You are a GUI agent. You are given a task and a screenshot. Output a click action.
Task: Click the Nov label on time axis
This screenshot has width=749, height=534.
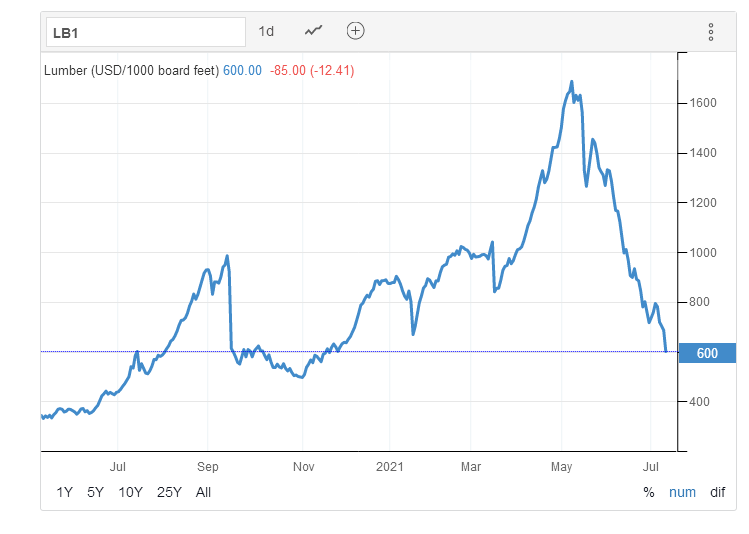(x=303, y=466)
